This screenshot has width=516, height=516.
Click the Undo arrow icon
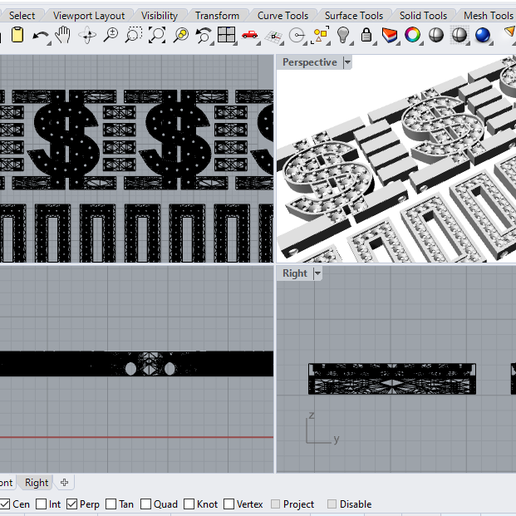[x=41, y=36]
